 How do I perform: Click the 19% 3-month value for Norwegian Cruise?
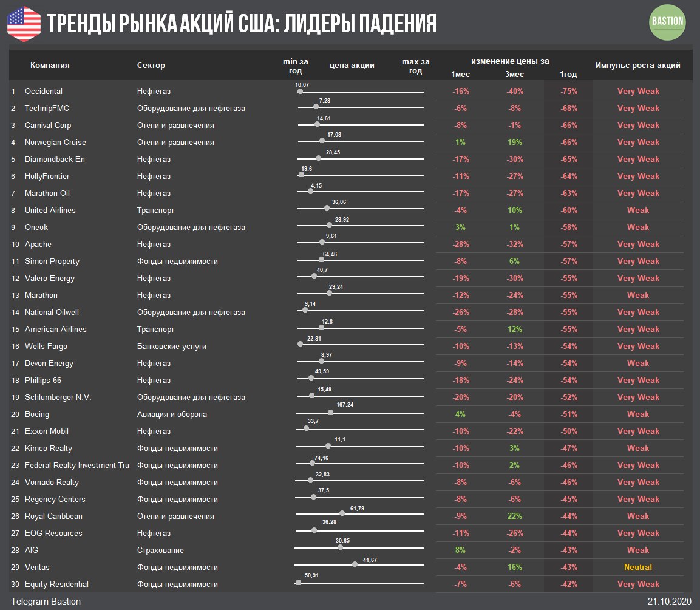click(x=514, y=143)
